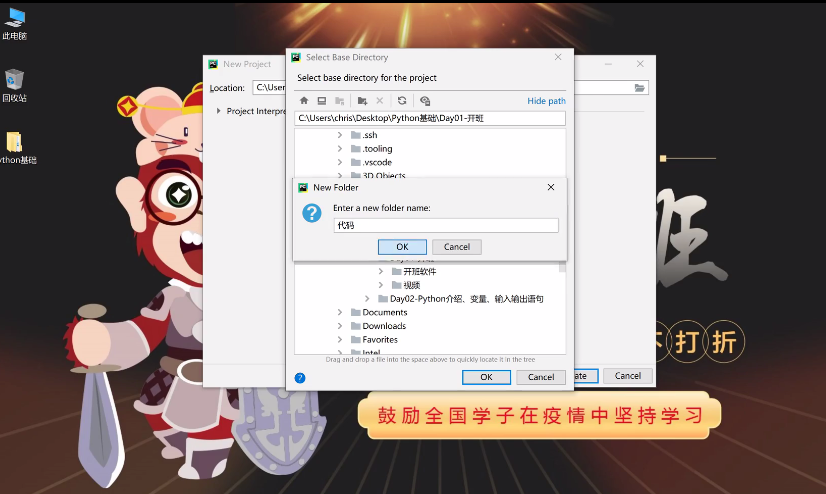Viewport: 826px width, 494px height.
Task: Click the Refresh toolbar icon
Action: click(x=402, y=101)
